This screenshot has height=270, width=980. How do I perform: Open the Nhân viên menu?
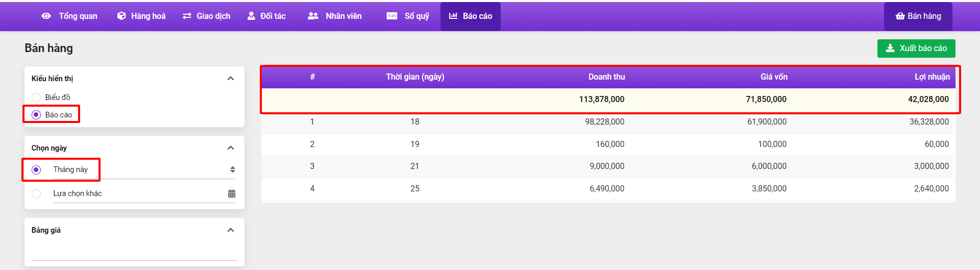(x=335, y=16)
